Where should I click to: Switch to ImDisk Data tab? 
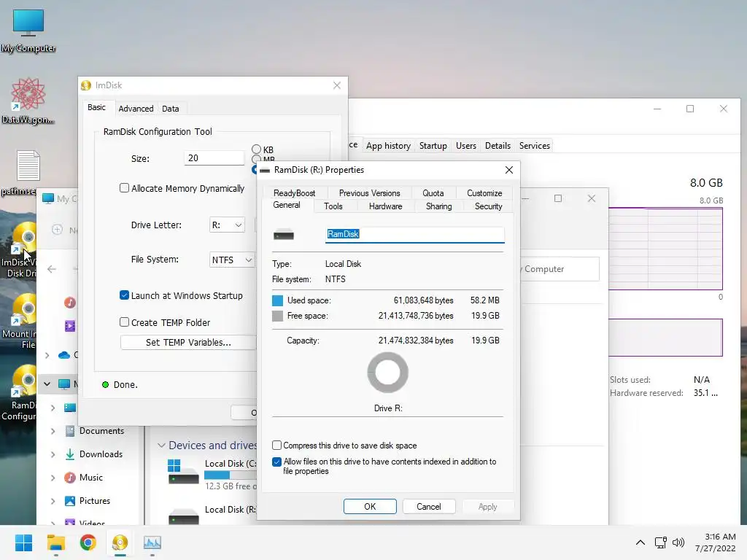pyautogui.click(x=170, y=109)
